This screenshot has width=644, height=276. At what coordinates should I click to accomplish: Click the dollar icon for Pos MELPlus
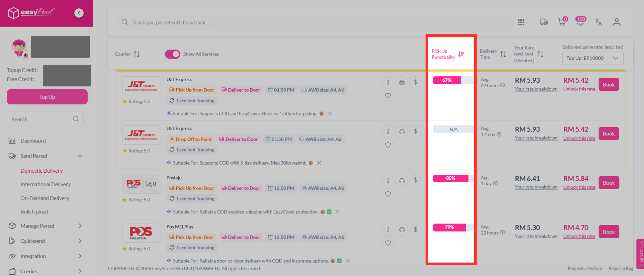[415, 230]
